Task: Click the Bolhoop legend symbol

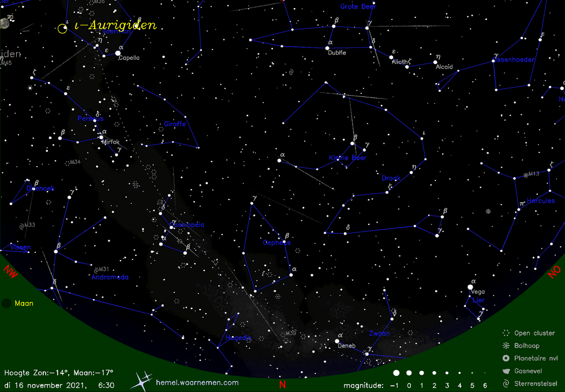Action: [506, 346]
